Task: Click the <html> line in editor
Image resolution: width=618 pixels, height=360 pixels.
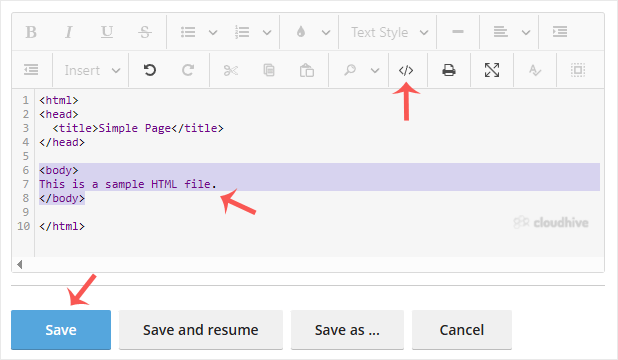Action: 59,101
